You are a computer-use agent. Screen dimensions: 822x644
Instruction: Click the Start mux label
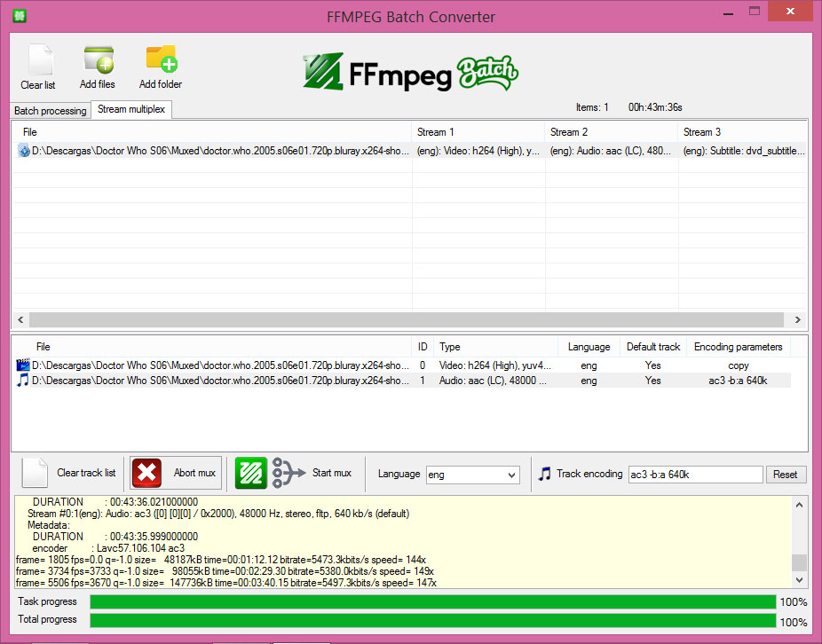(331, 473)
